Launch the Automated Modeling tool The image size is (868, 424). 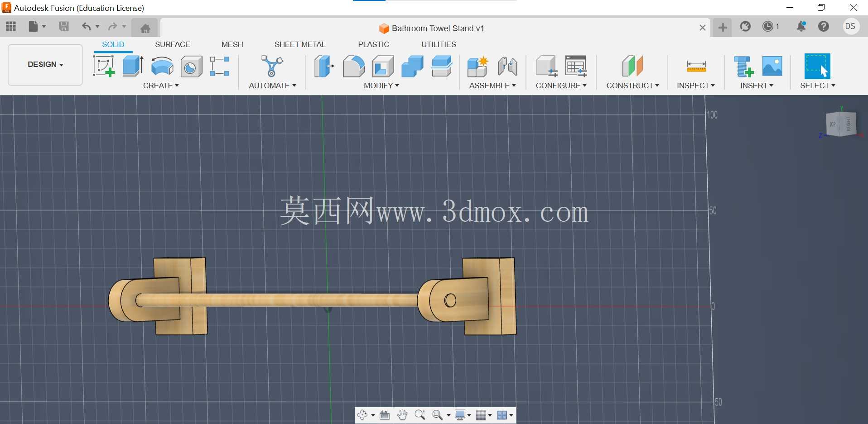pyautogui.click(x=272, y=66)
